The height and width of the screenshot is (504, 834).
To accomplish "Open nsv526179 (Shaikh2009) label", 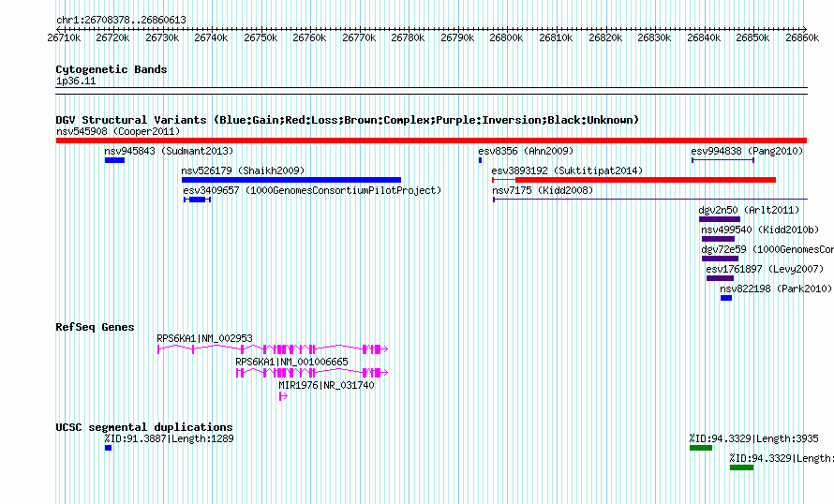I will click(243, 170).
